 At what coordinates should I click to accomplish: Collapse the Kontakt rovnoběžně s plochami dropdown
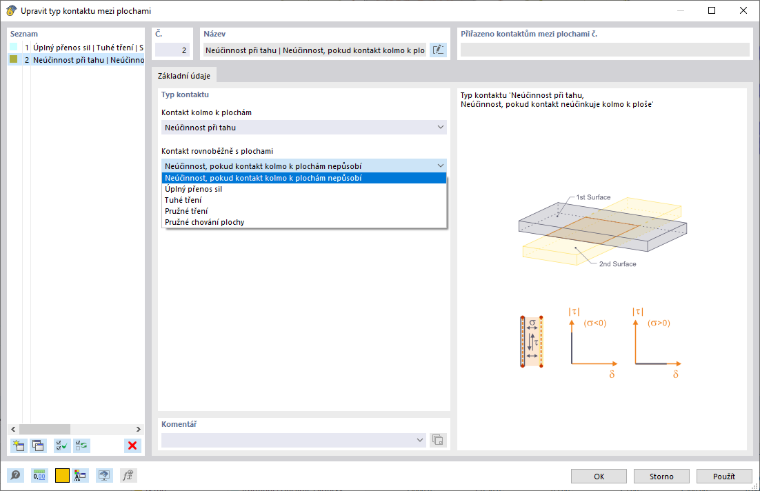pos(440,166)
